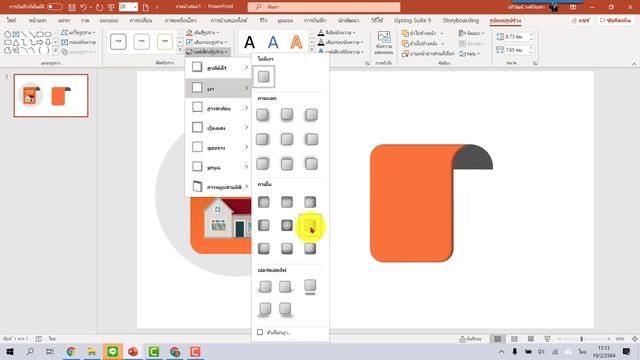Open the Bevel effects submenu
This screenshot has height=360, width=640.
[x=218, y=167]
